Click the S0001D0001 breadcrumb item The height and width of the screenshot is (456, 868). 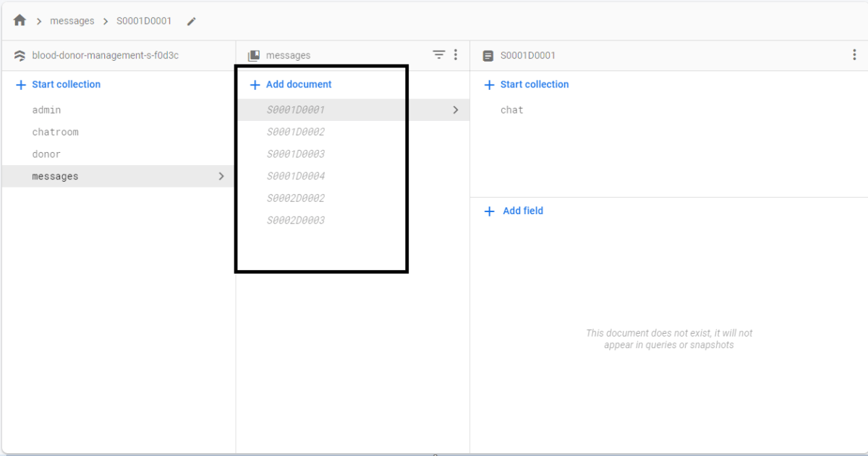point(144,20)
